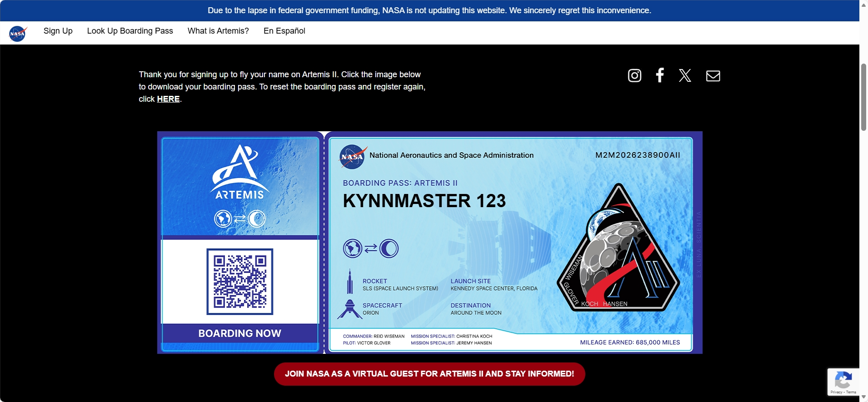Image resolution: width=868 pixels, height=402 pixels.
Task: Share via the Facebook icon
Action: click(660, 75)
